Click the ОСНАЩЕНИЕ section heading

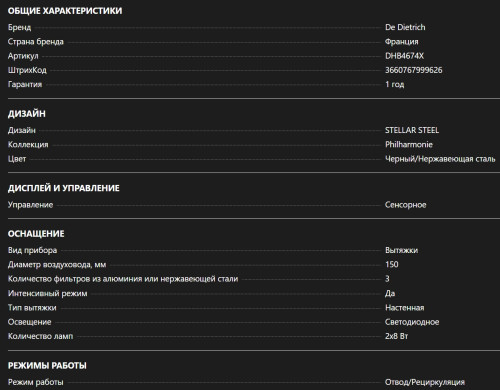coord(36,234)
